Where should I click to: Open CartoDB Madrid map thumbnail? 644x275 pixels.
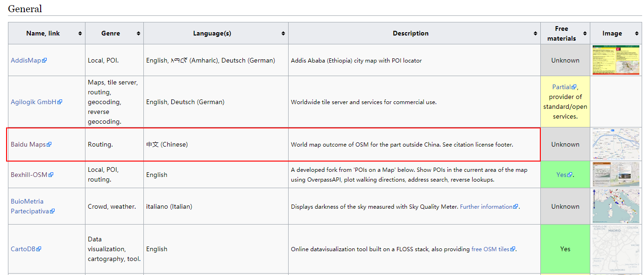pos(616,249)
